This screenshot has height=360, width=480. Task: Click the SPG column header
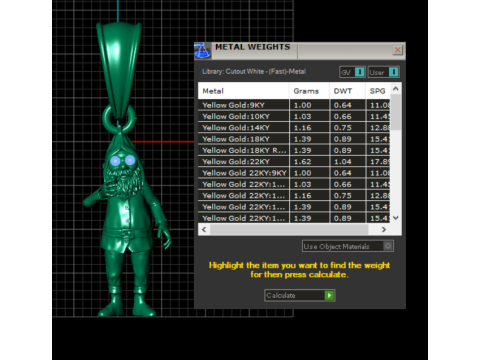(378, 91)
